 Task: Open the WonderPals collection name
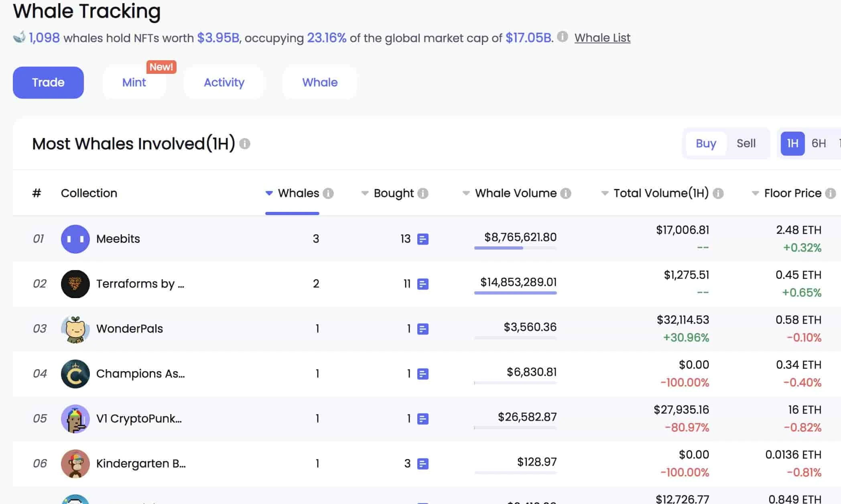[130, 329]
